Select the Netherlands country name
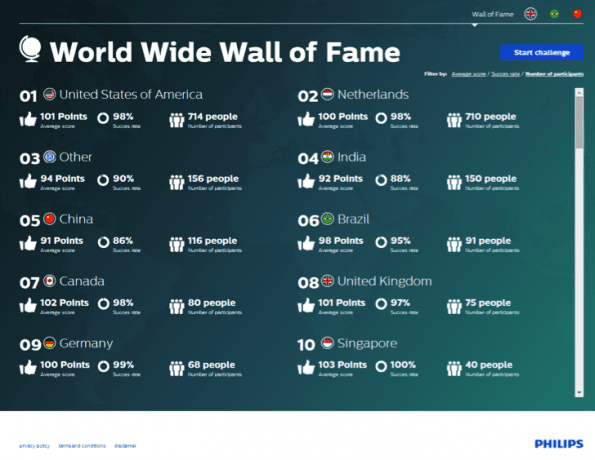 [373, 95]
